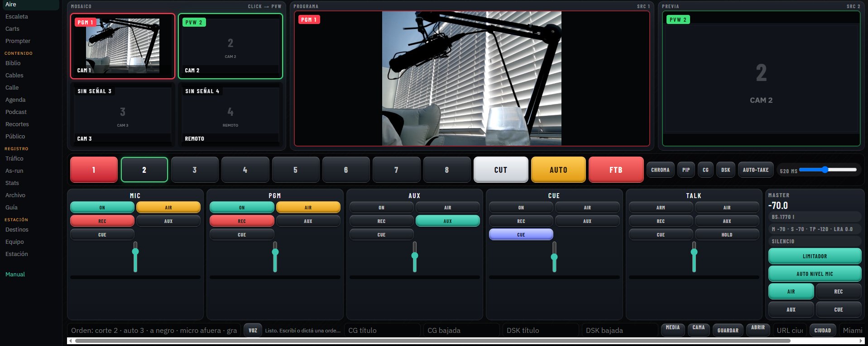Focus the CG título input field
The width and height of the screenshot is (868, 346).
click(x=382, y=330)
